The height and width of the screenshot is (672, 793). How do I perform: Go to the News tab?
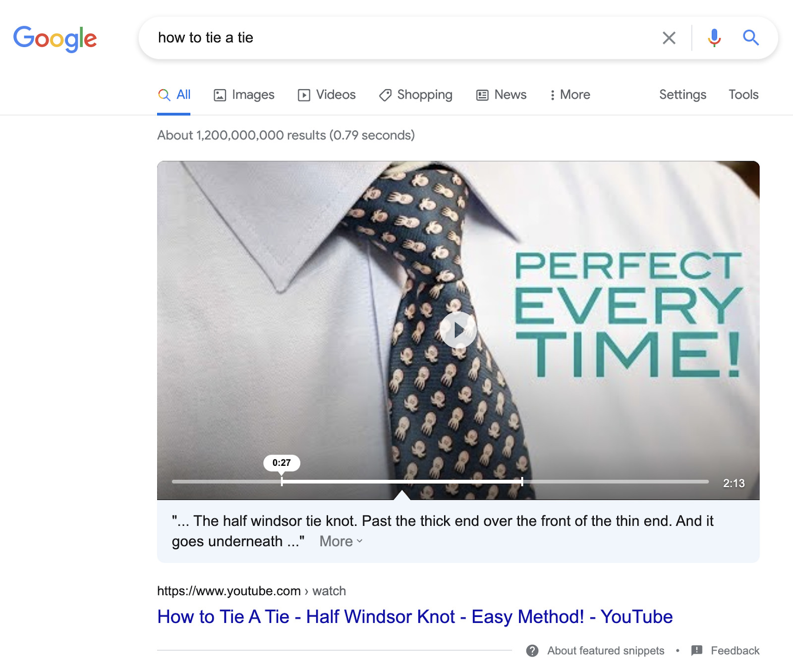pos(502,95)
